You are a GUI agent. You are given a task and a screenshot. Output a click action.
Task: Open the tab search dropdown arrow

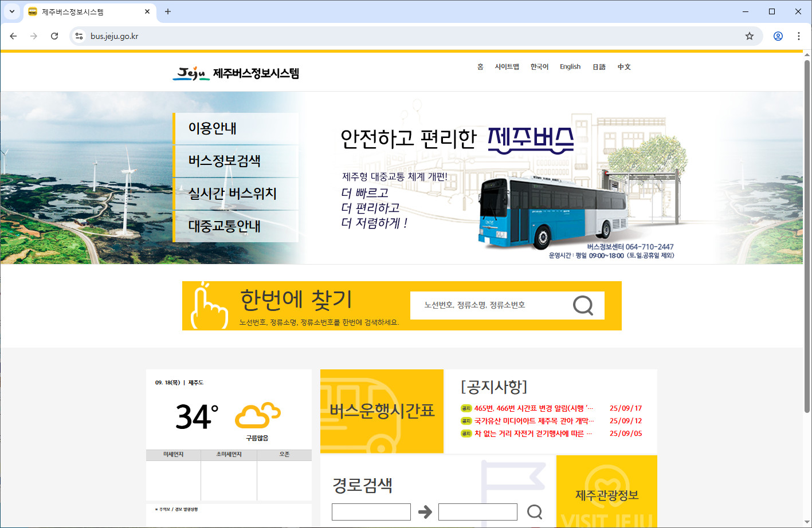pyautogui.click(x=11, y=11)
